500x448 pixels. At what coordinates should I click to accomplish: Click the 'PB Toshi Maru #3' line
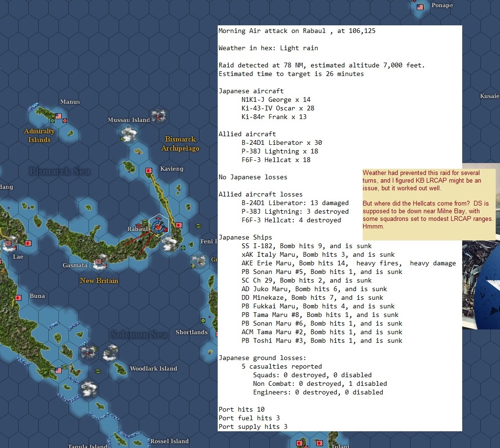pos(322,340)
